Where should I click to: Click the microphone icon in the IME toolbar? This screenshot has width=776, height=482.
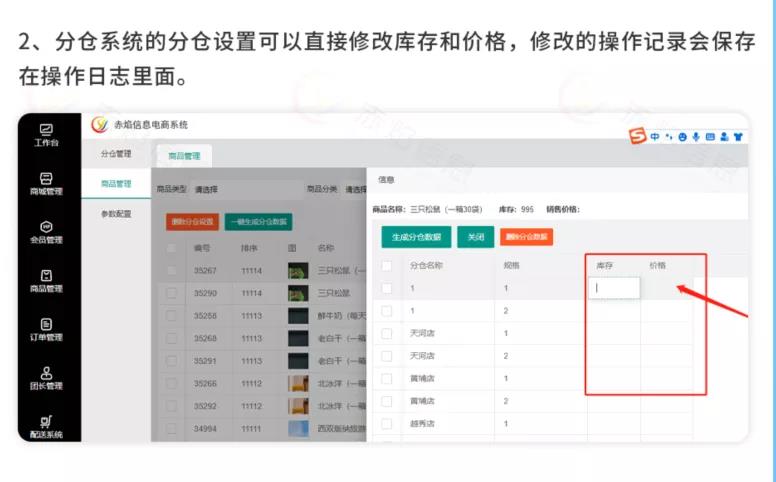coord(696,136)
